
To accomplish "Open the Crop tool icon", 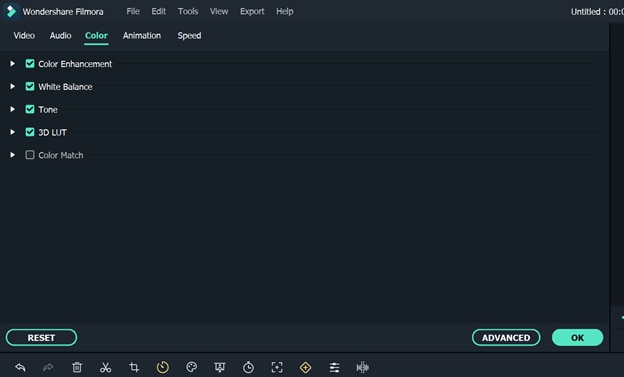I will [x=134, y=367].
